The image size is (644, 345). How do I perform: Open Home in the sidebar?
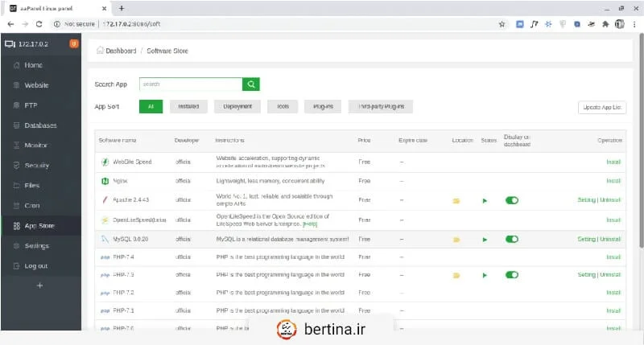[x=41, y=65]
